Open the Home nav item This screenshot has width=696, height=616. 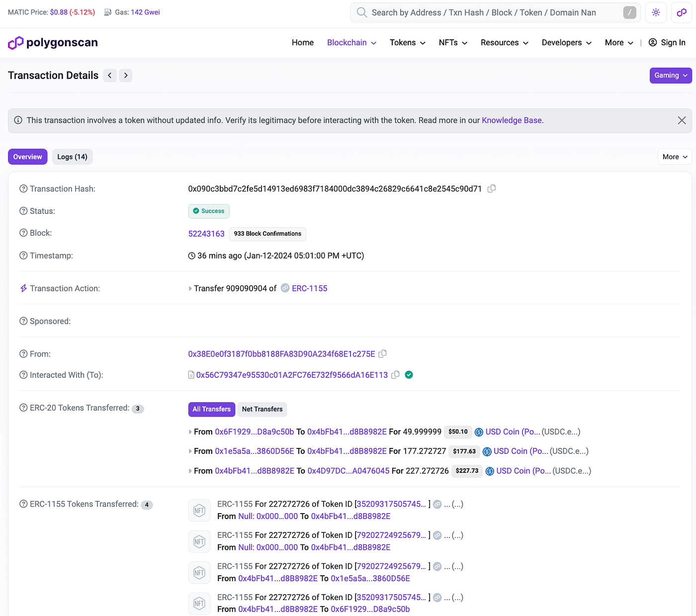click(x=303, y=43)
